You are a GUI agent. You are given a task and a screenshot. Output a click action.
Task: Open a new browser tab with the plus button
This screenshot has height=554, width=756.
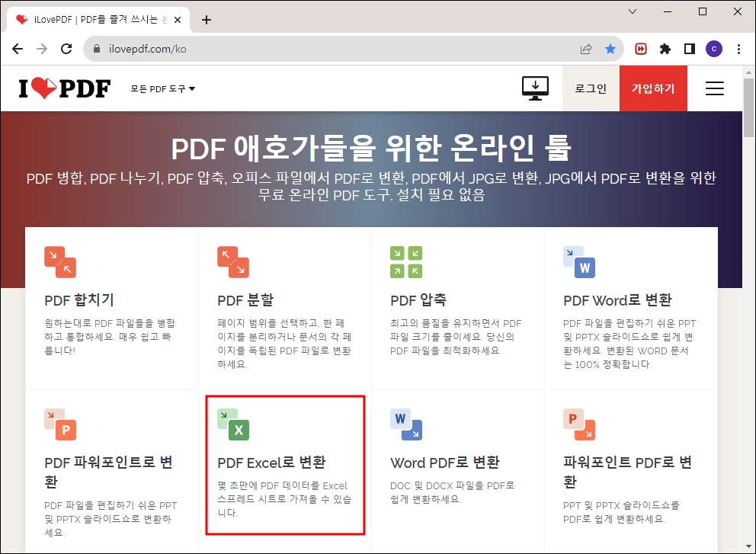click(x=206, y=19)
